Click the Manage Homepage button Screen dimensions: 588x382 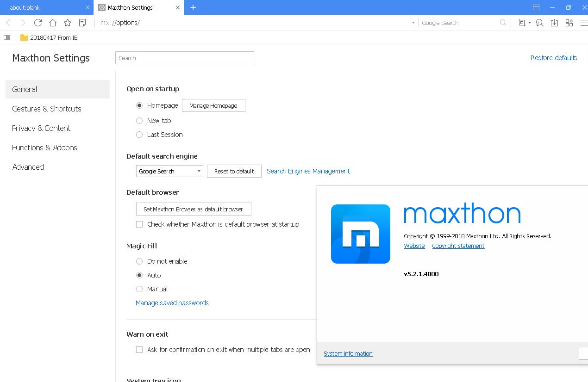click(x=213, y=105)
